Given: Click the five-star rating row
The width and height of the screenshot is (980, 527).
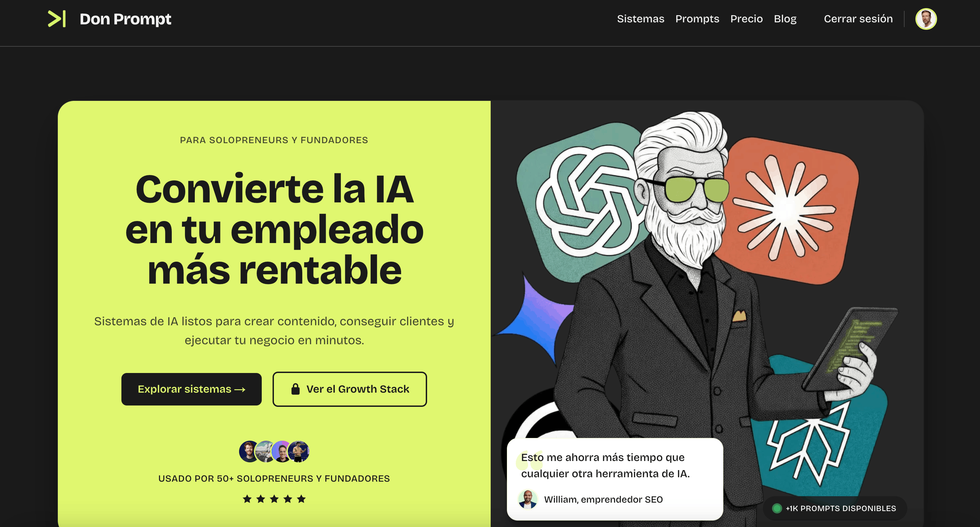Looking at the screenshot, I should [274, 499].
